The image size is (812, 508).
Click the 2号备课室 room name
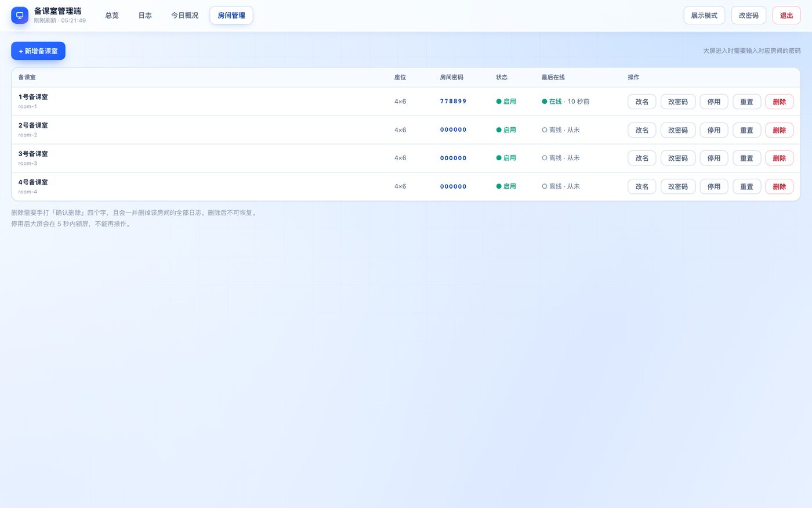33,125
